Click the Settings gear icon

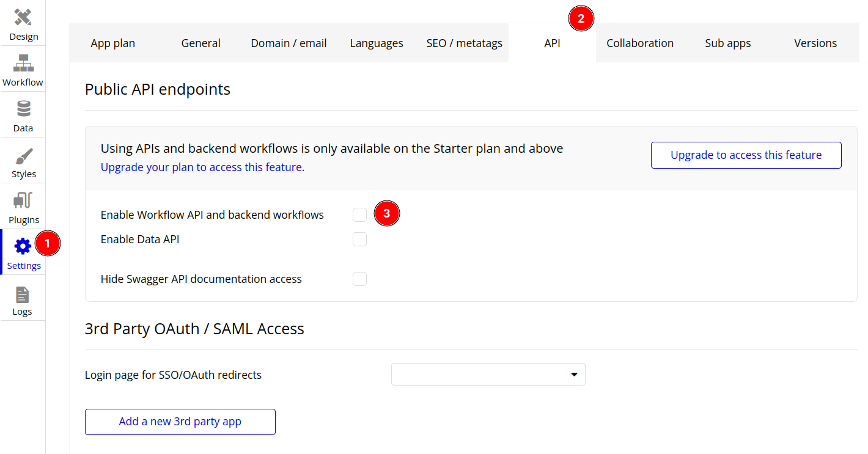pos(23,247)
